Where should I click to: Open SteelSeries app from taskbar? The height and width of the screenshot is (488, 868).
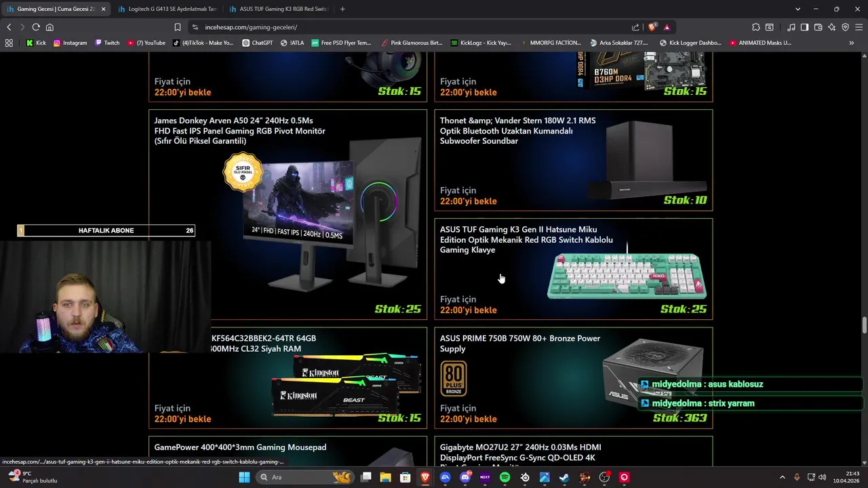(x=525, y=477)
